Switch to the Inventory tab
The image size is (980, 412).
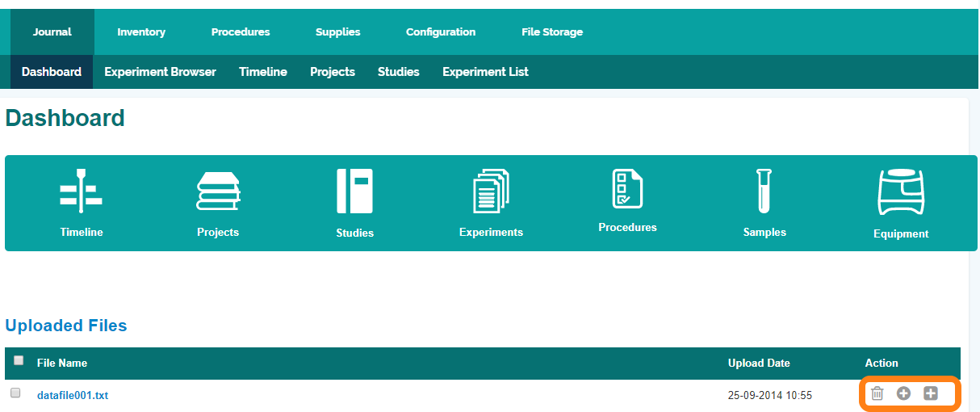(141, 32)
